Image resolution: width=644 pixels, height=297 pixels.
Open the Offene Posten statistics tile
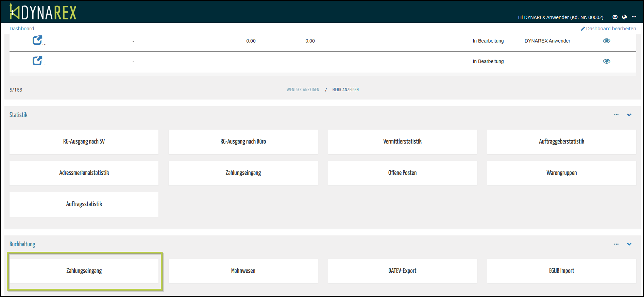click(402, 173)
